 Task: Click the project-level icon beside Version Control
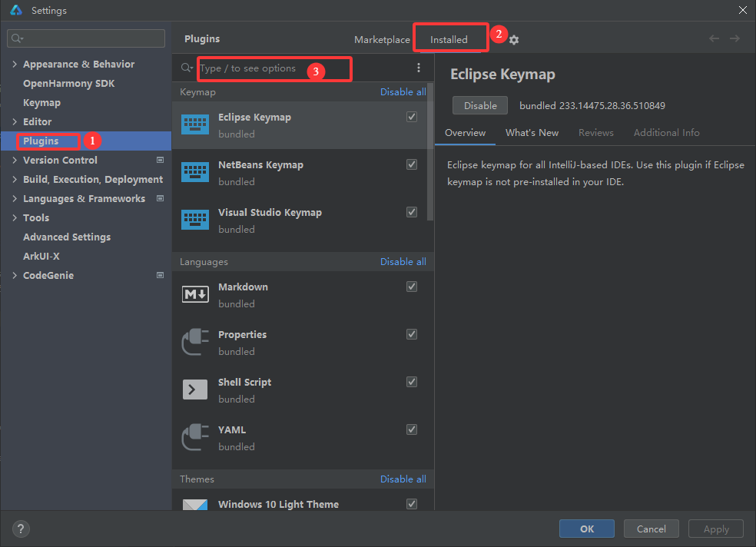click(x=160, y=160)
